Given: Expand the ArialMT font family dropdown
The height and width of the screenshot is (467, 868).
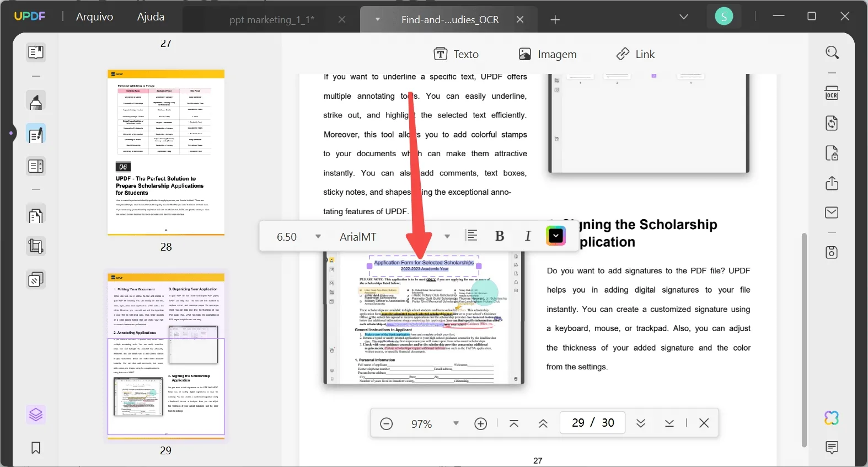Looking at the screenshot, I should 447,237.
